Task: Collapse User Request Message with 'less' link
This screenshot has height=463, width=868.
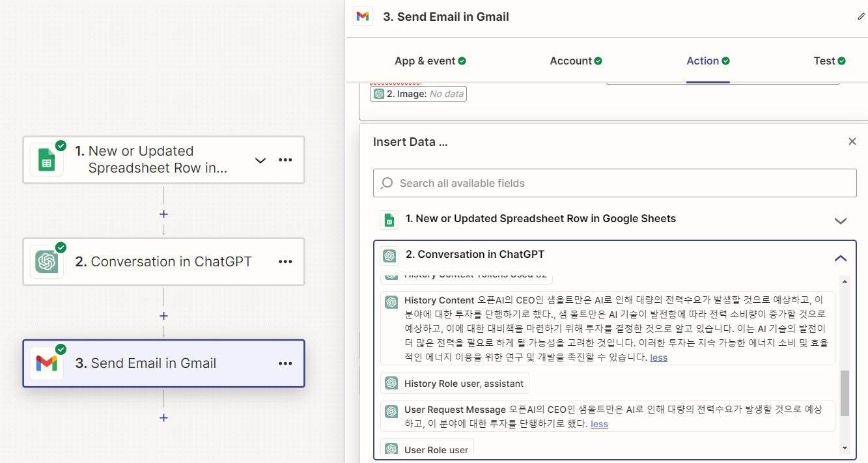Action: click(599, 424)
